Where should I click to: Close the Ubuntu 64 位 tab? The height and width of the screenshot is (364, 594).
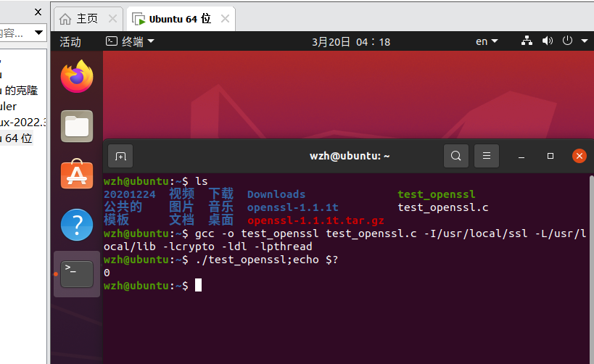tap(225, 18)
